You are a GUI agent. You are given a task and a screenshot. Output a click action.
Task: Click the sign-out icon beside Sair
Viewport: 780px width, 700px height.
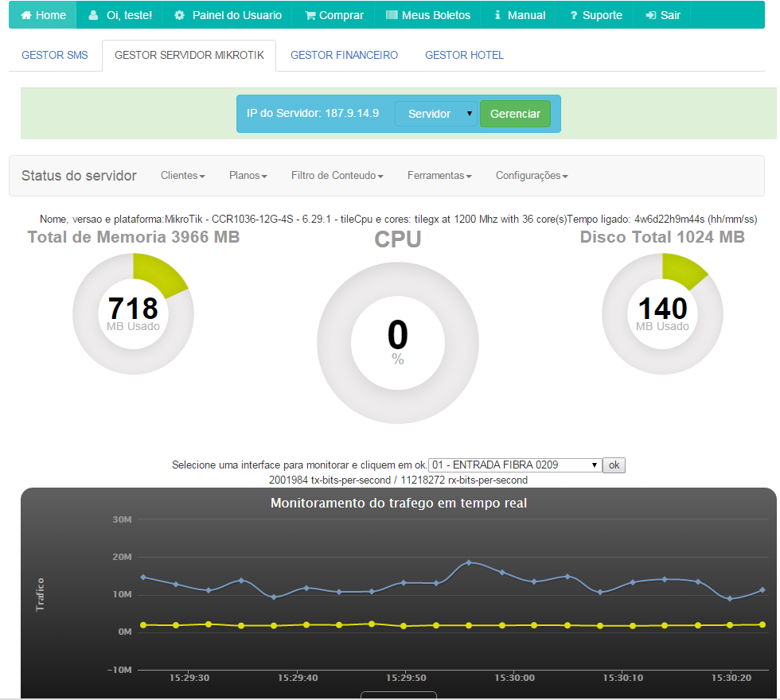coord(651,15)
